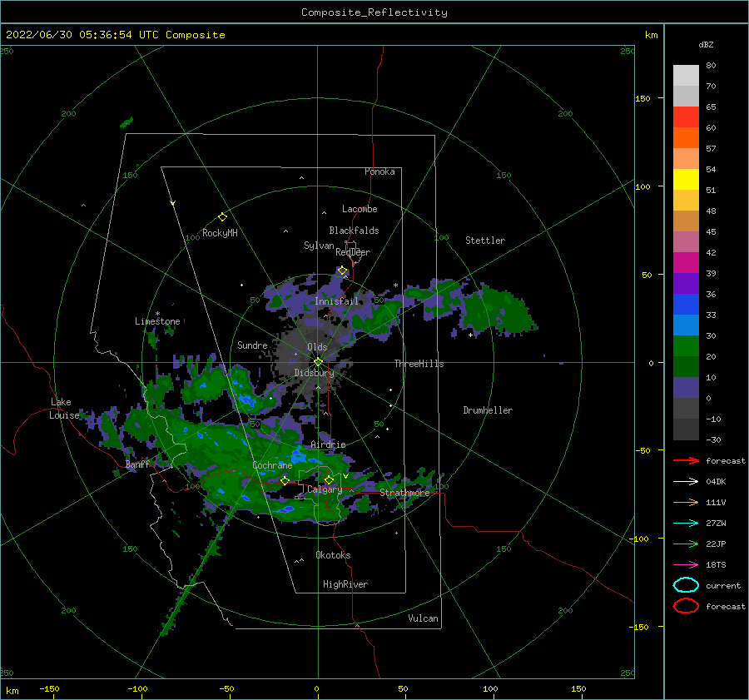Click the Vulcan label

tap(423, 618)
